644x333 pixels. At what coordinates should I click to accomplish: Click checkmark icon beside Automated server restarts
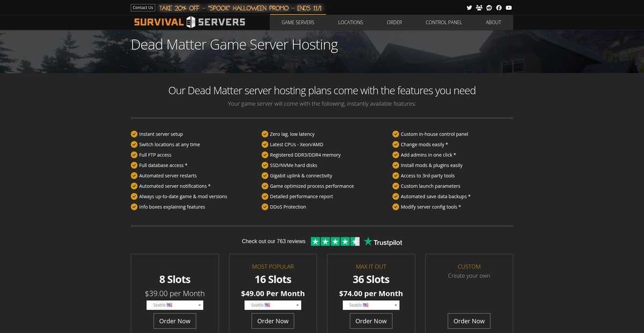click(x=134, y=176)
